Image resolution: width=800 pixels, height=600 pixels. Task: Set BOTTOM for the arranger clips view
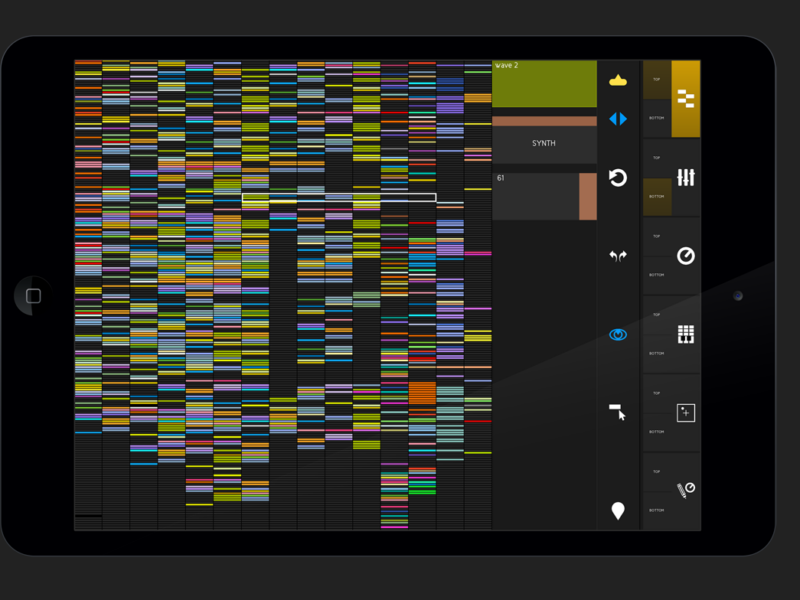(x=657, y=118)
